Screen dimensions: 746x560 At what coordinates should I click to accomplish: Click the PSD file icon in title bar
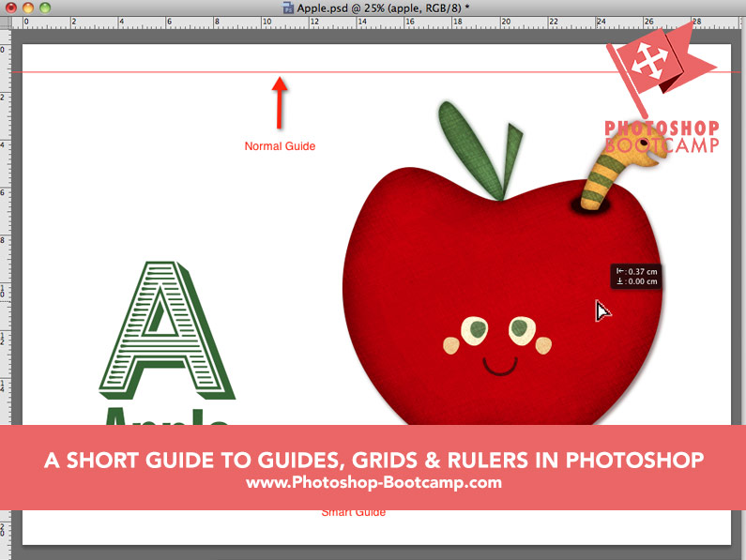point(288,8)
